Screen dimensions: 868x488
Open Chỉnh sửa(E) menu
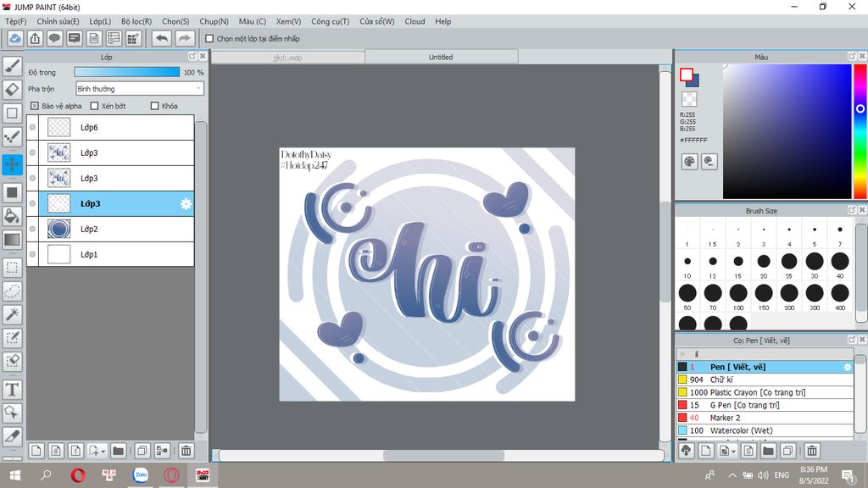coord(58,21)
